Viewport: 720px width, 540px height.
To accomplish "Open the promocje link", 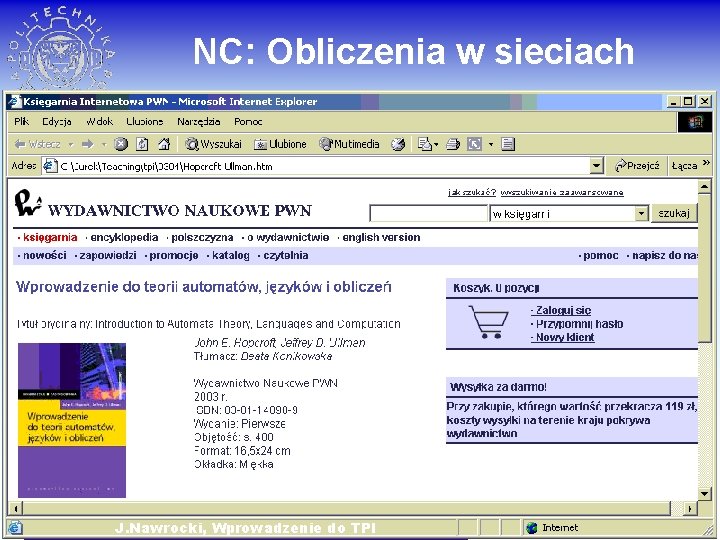I will 174,255.
